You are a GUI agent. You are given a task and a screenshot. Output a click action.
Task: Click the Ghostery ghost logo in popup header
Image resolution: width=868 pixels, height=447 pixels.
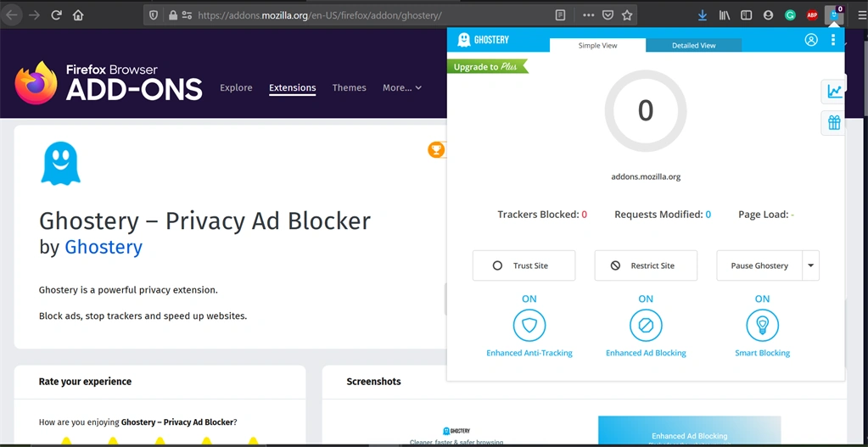[x=483, y=40]
